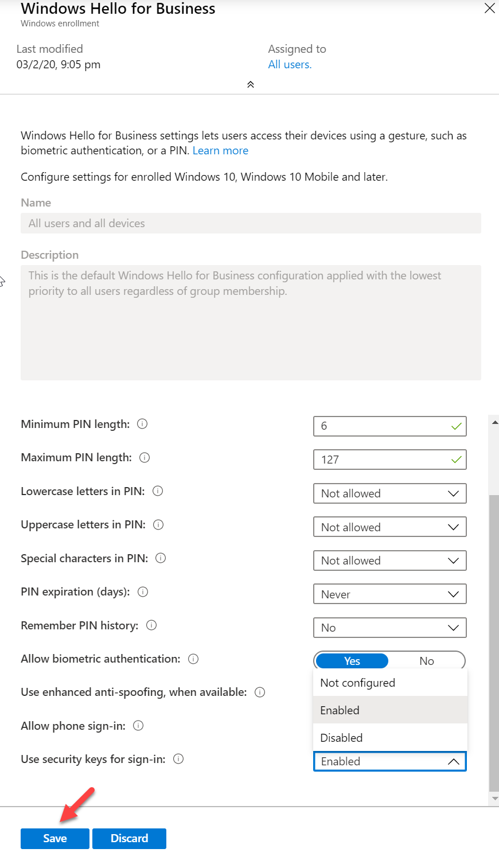Viewport: 499px width, 868px height.
Task: Open the Special characters in PIN dropdown
Action: tap(390, 560)
